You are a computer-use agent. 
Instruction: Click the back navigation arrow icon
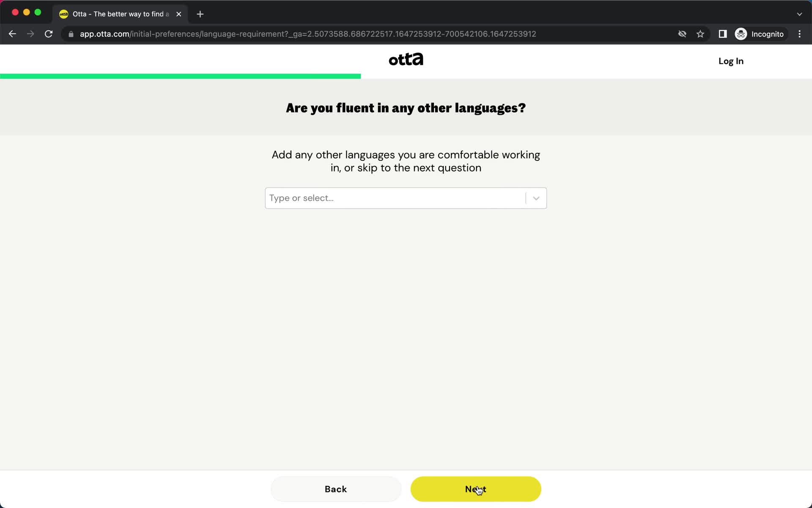[x=12, y=33]
